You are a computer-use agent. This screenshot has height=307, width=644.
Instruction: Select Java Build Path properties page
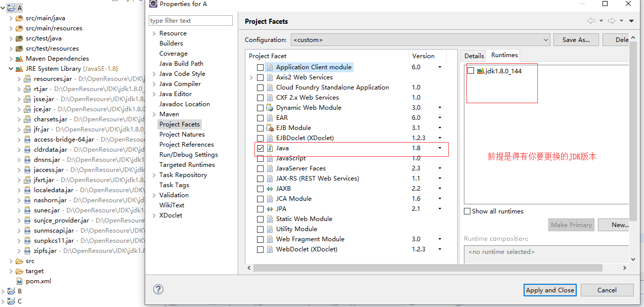coord(181,64)
